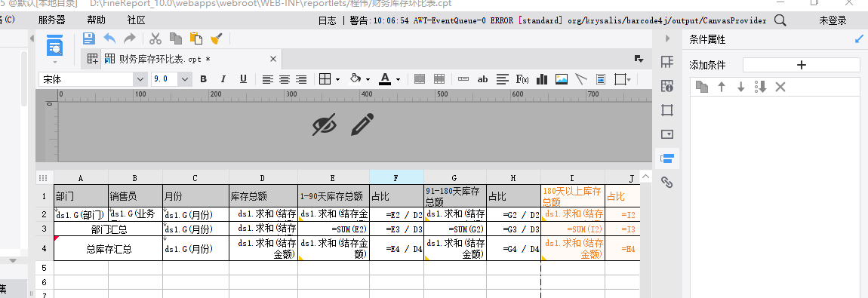The image size is (868, 298).
Task: Expand the font size dropdown
Action: [x=185, y=79]
